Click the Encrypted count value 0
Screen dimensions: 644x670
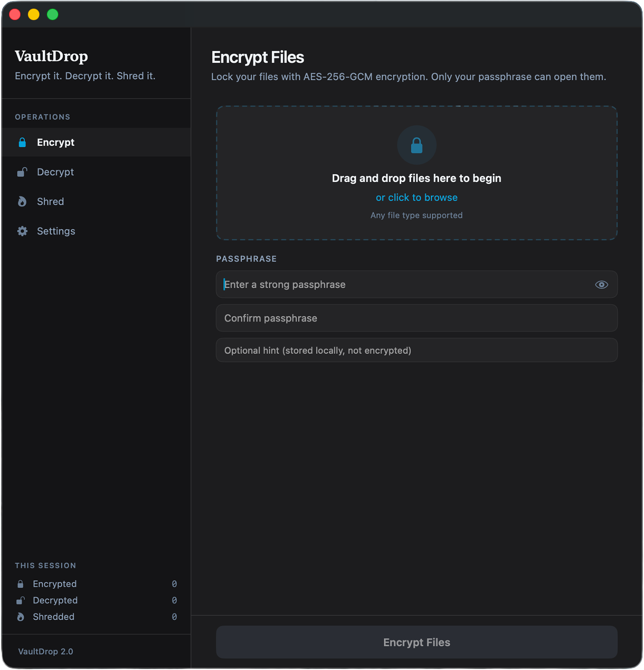(x=174, y=584)
